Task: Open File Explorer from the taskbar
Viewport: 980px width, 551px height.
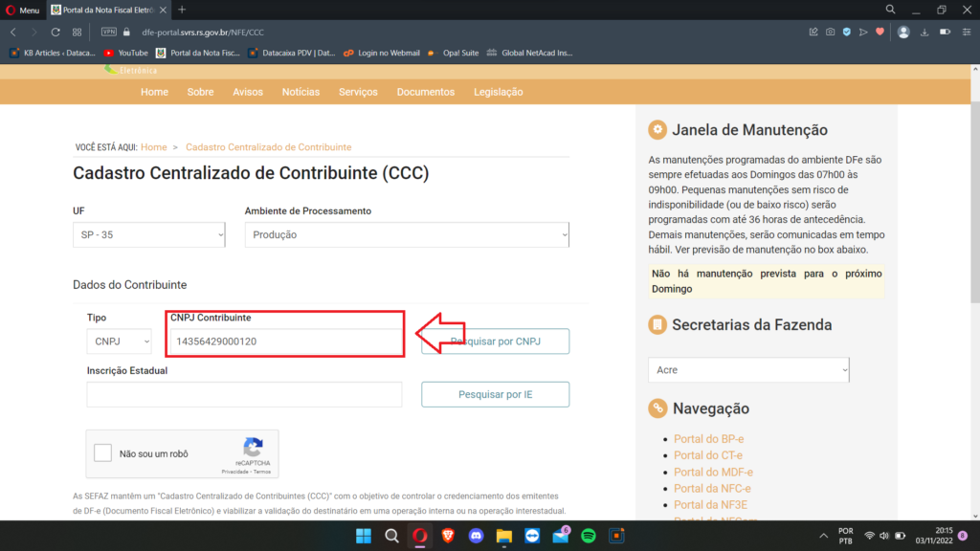Action: (x=504, y=536)
